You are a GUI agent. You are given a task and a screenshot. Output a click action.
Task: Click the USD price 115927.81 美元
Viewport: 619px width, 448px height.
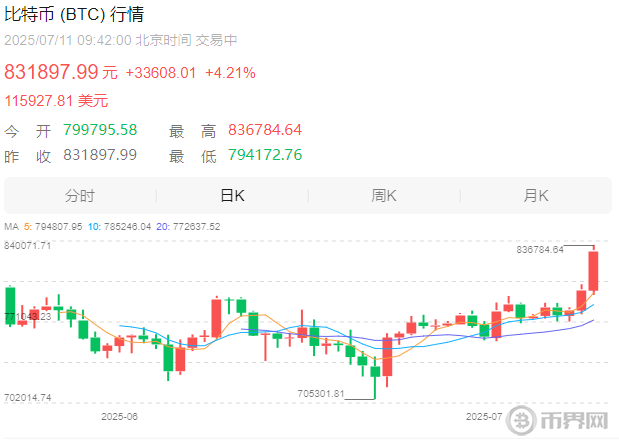[x=56, y=101]
